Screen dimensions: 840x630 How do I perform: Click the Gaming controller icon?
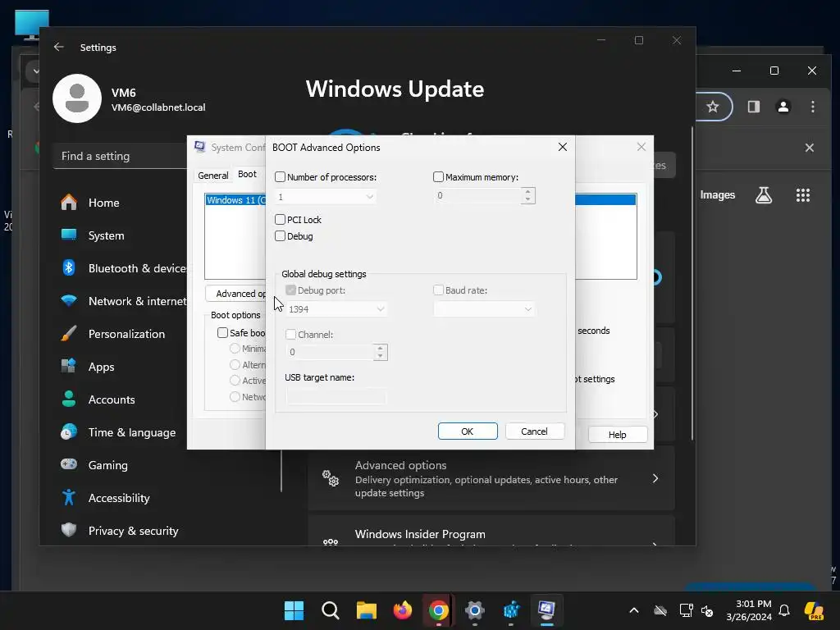point(69,464)
